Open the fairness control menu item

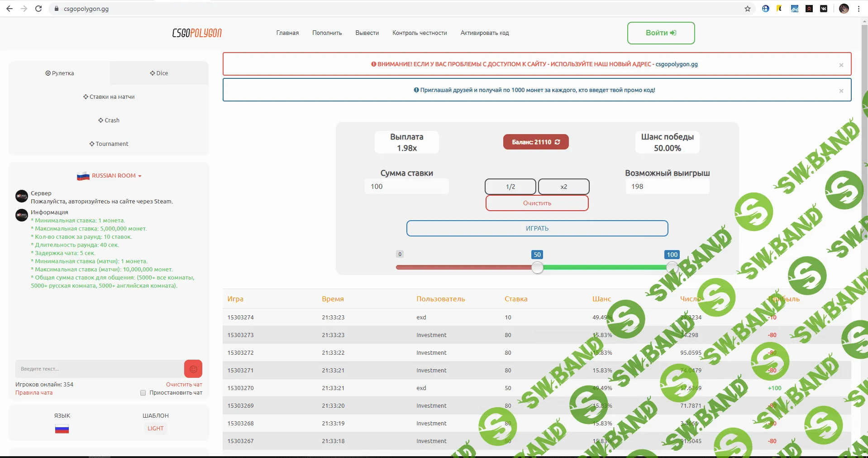(x=419, y=33)
